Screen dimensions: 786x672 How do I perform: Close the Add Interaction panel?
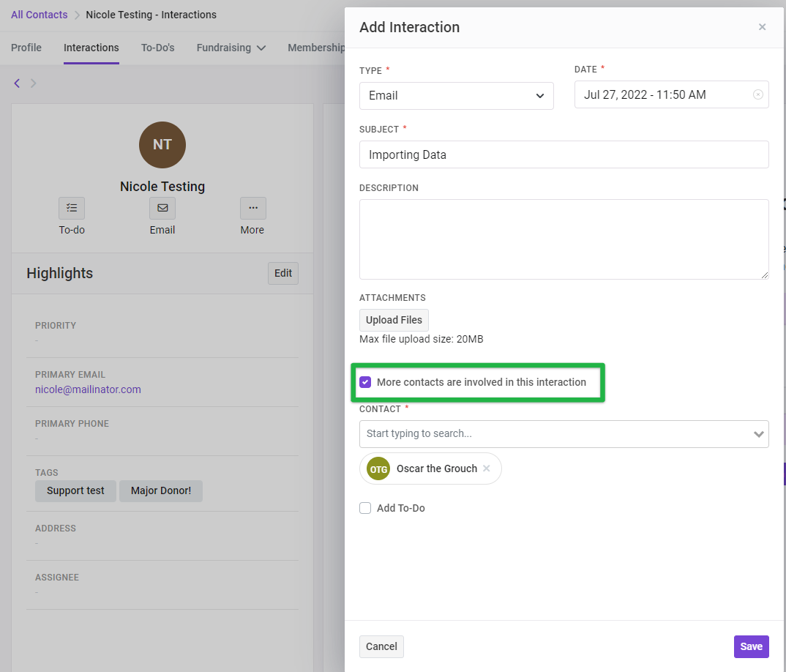coord(762,27)
